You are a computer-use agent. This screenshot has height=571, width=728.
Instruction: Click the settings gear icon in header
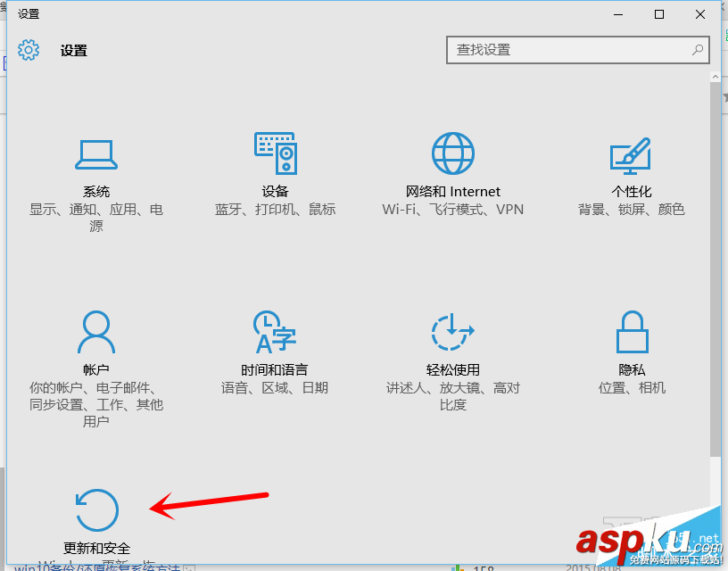tap(29, 50)
